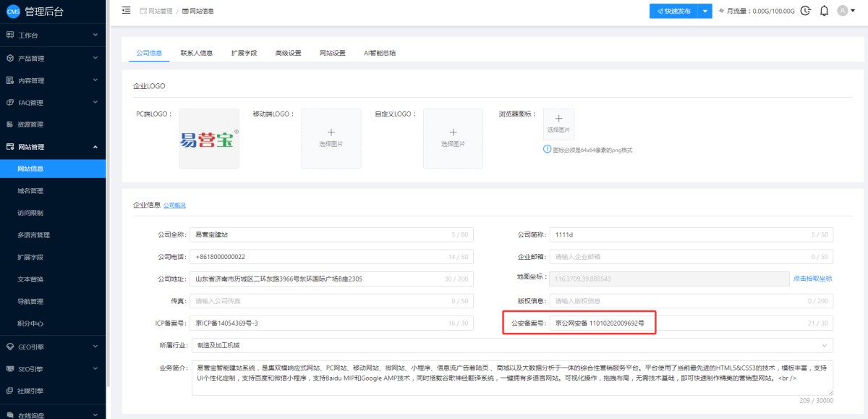Open the notification bell
Screen dimensions: 868x419
click(x=825, y=11)
